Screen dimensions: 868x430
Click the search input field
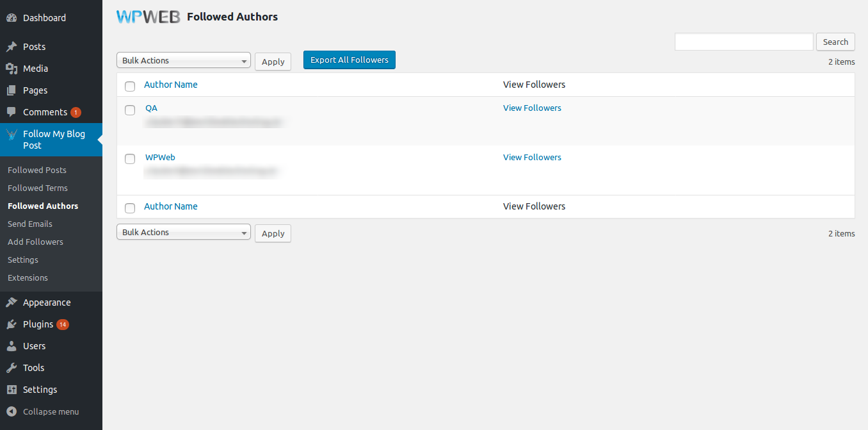(x=744, y=42)
